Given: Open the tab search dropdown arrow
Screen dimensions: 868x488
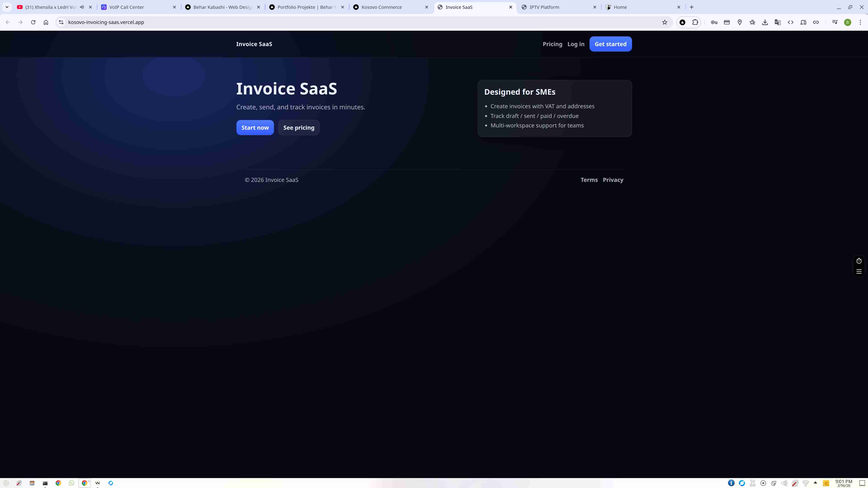Looking at the screenshot, I should pyautogui.click(x=7, y=7).
